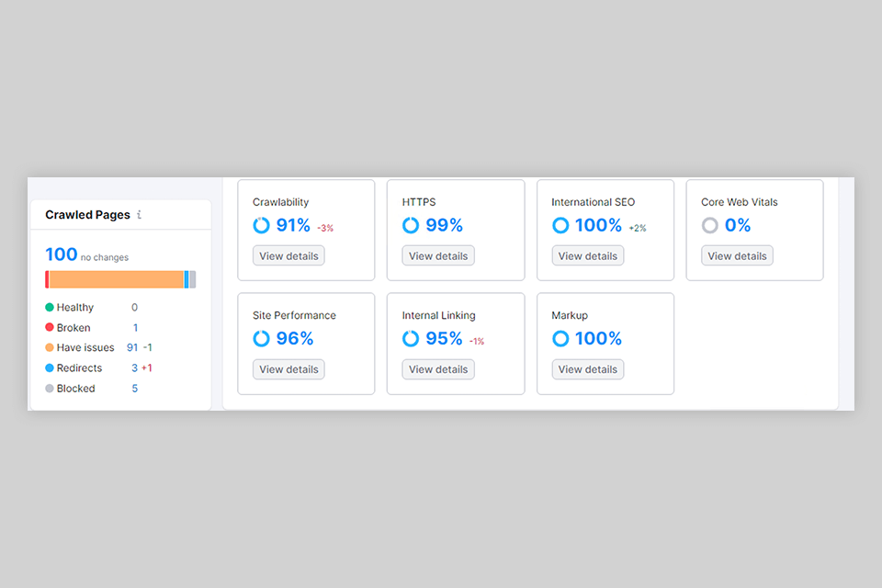Select the Broken pages count link
Viewport: 882px width, 588px height.
(x=135, y=328)
